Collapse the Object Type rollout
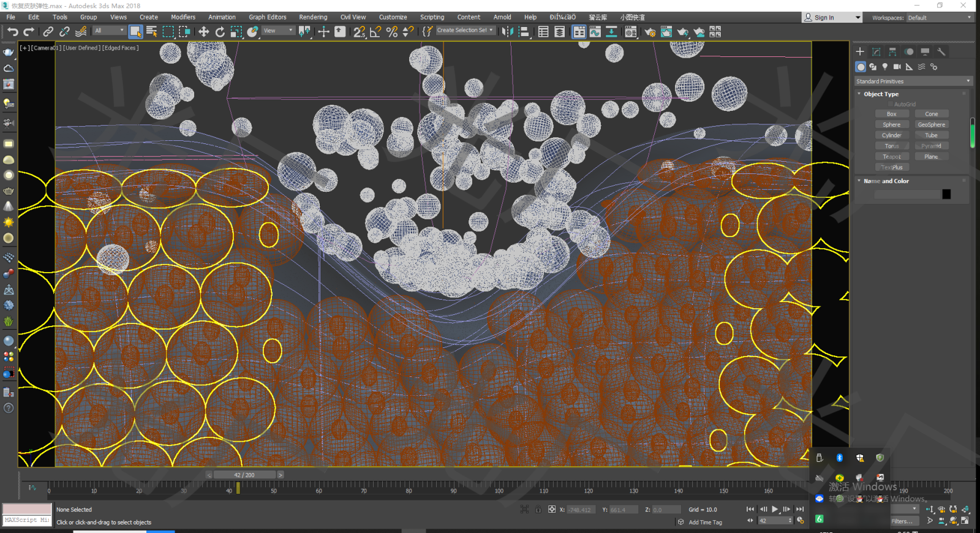The width and height of the screenshot is (980, 533). 881,94
